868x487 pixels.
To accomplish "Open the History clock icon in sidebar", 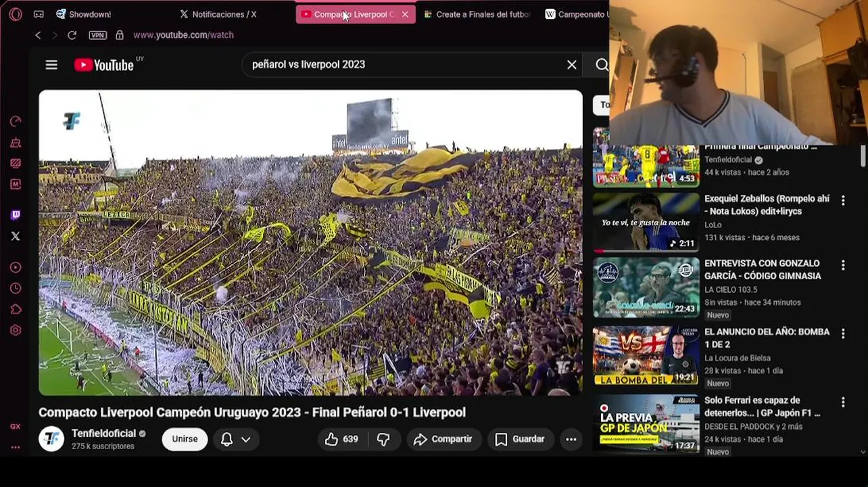I will point(16,288).
